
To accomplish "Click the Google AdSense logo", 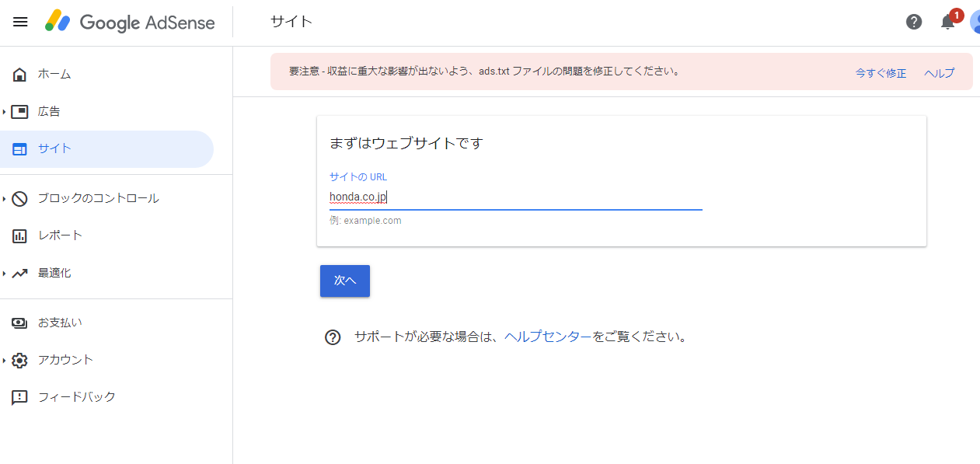I will point(130,22).
